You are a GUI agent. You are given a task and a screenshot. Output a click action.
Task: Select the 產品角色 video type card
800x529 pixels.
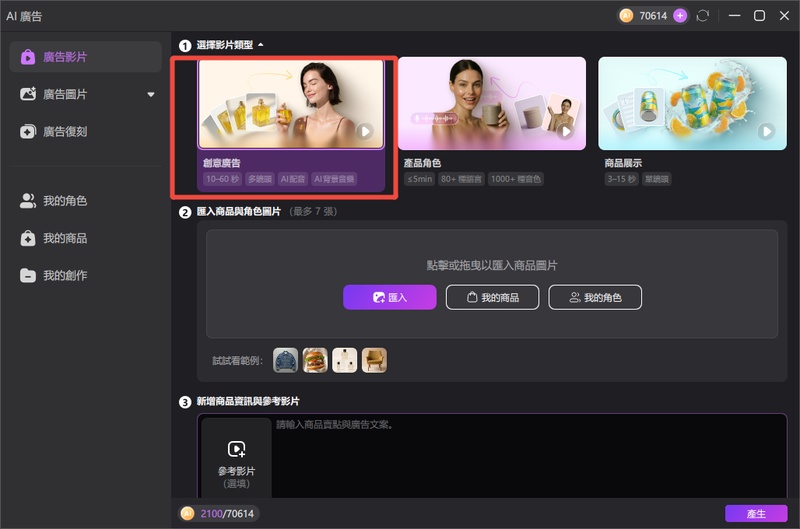click(x=492, y=122)
